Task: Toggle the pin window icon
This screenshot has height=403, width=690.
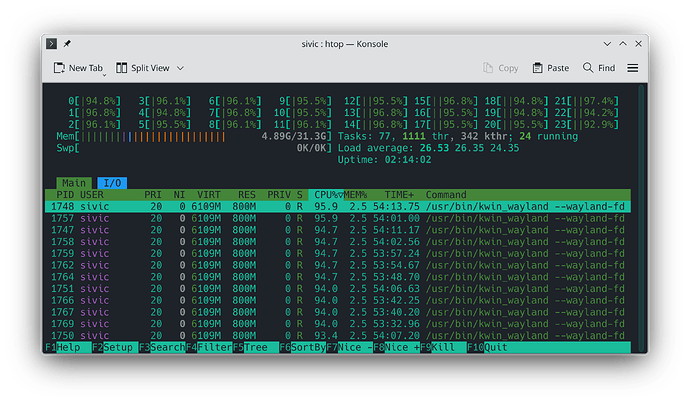Action: [67, 44]
